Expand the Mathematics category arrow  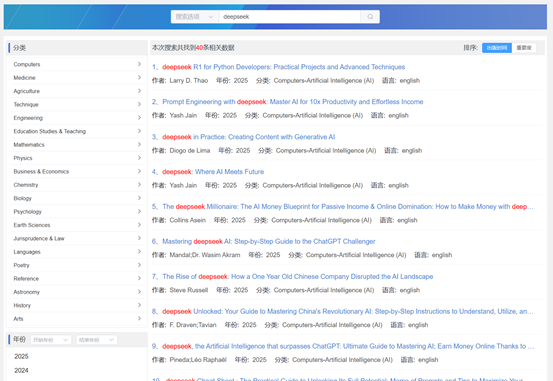[x=139, y=144]
